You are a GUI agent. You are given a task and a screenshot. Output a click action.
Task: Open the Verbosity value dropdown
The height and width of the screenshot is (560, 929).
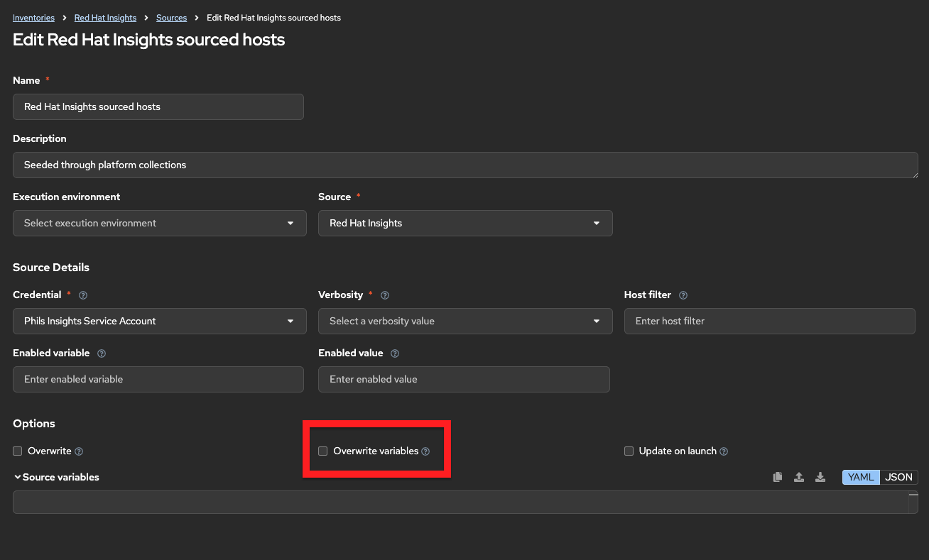[465, 321]
